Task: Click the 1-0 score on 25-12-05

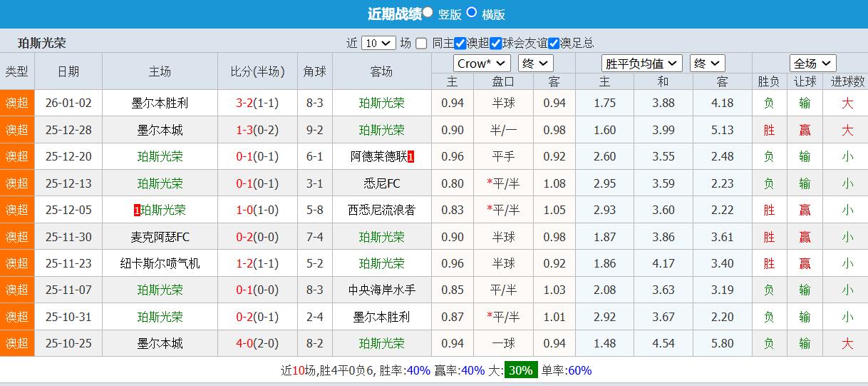Action: pos(244,210)
